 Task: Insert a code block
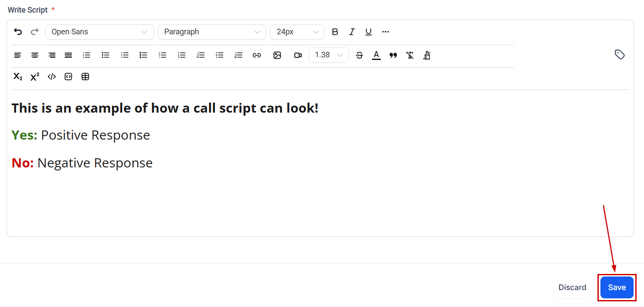click(68, 77)
